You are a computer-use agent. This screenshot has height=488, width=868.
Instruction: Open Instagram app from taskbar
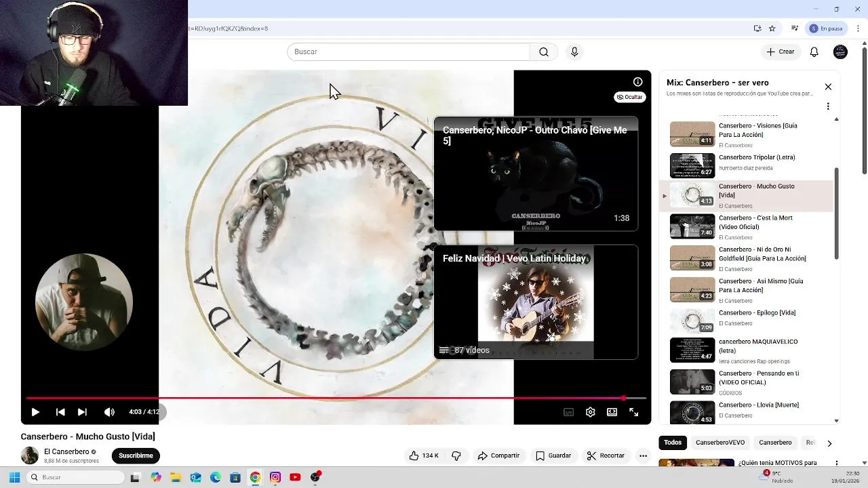click(275, 477)
